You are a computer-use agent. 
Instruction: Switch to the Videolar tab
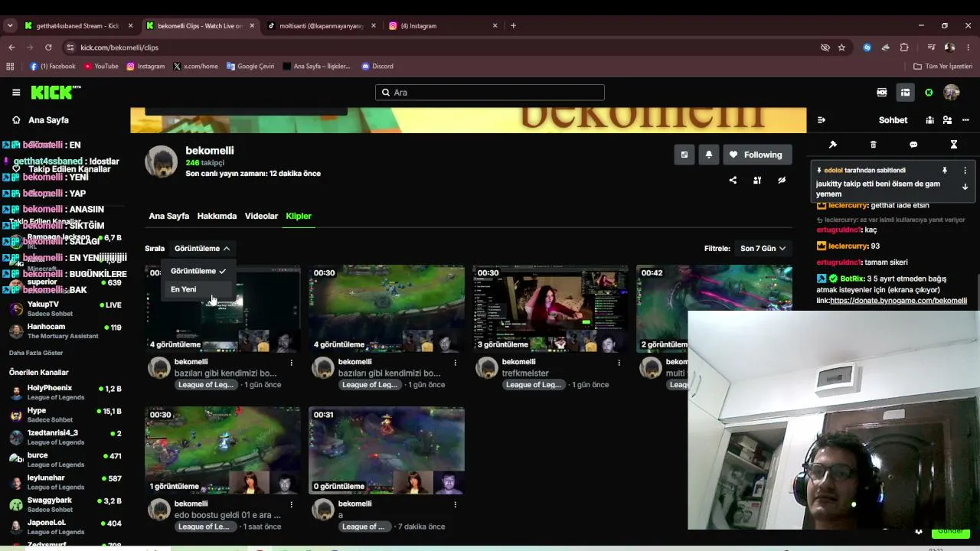[x=261, y=216]
